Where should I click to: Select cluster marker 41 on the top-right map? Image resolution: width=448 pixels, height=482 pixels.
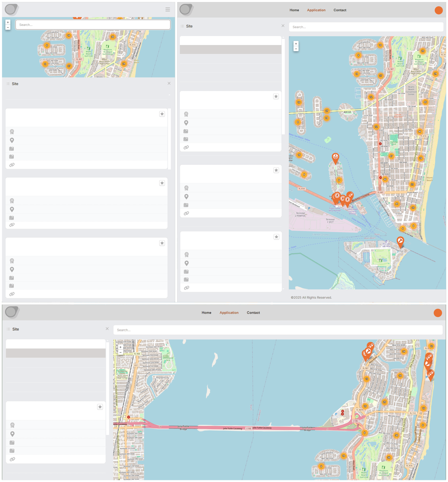[397, 204]
